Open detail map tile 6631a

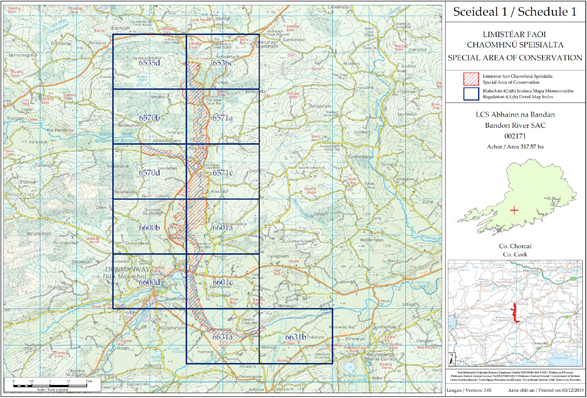point(222,336)
